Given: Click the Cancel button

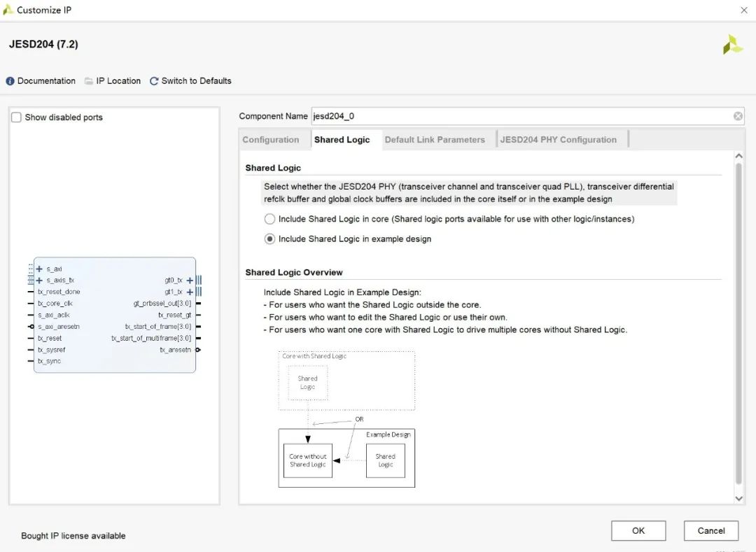Looking at the screenshot, I should 711,531.
